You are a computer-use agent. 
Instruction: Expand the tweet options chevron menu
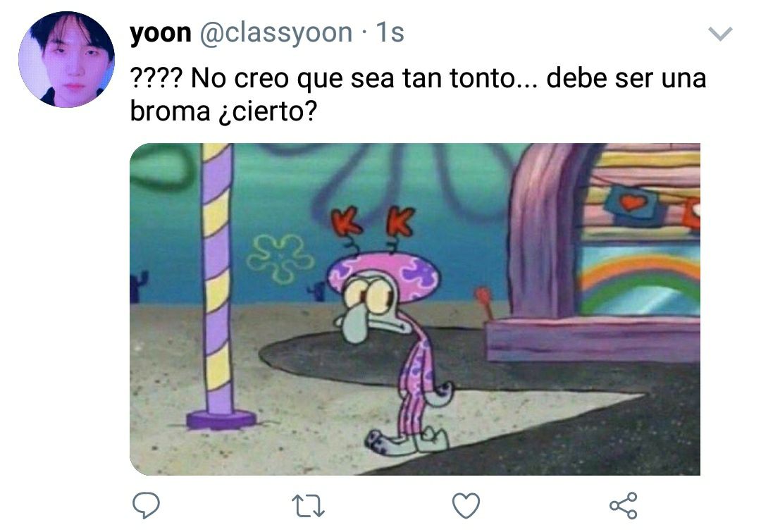[720, 34]
